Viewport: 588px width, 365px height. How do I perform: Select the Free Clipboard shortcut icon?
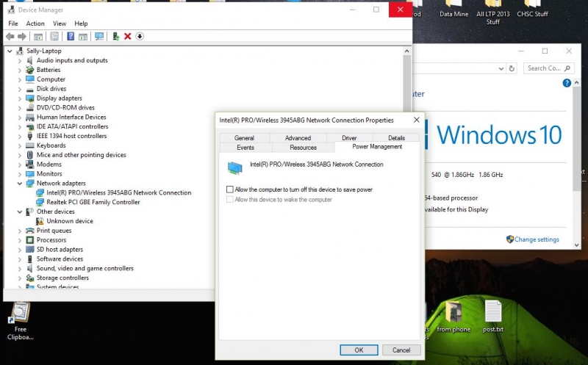click(x=21, y=313)
